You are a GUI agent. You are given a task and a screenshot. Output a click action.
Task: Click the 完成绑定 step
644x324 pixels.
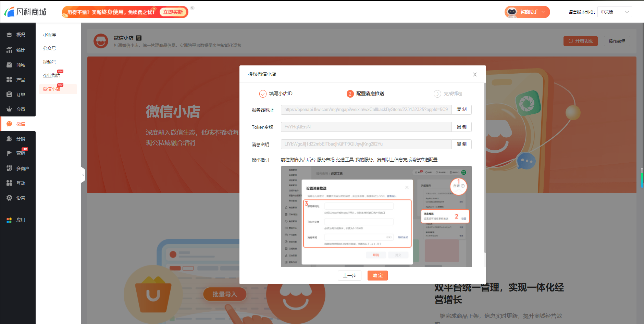[x=448, y=94]
